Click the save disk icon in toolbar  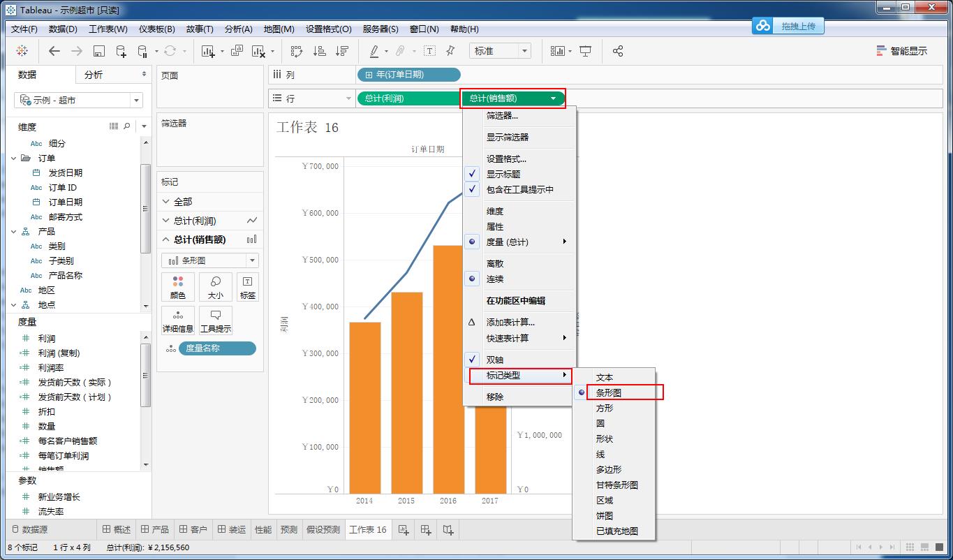tap(99, 51)
